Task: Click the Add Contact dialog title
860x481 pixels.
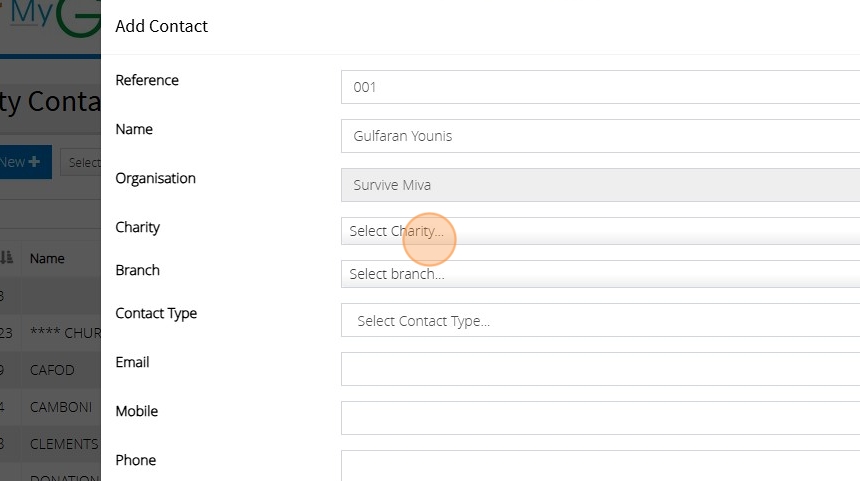Action: click(x=161, y=26)
